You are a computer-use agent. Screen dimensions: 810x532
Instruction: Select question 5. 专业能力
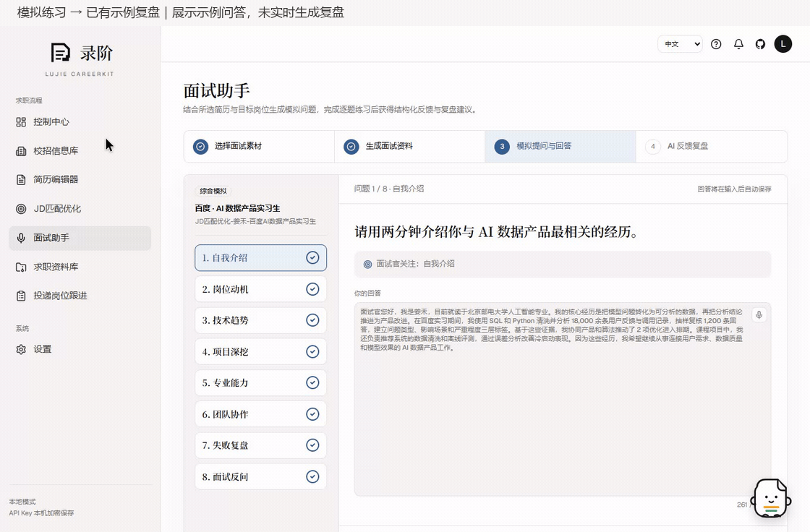[260, 382]
